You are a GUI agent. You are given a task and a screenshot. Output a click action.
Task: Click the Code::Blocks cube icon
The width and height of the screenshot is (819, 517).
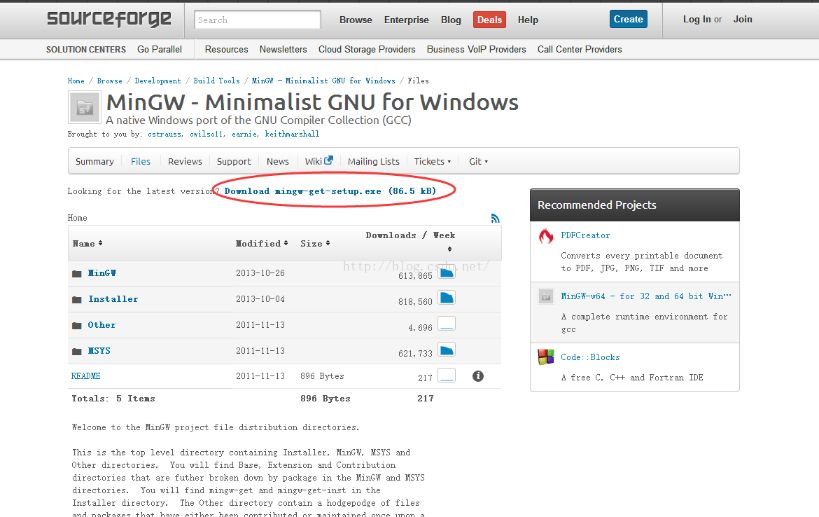[546, 357]
